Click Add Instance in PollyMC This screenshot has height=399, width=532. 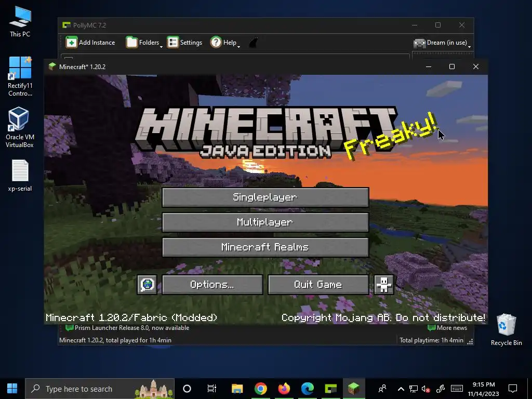90,43
